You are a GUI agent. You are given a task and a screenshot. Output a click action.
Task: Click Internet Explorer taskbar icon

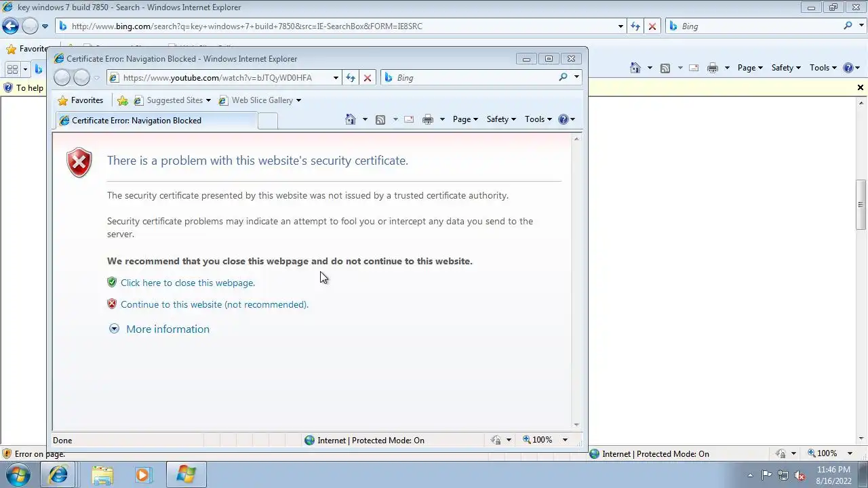pos(58,474)
